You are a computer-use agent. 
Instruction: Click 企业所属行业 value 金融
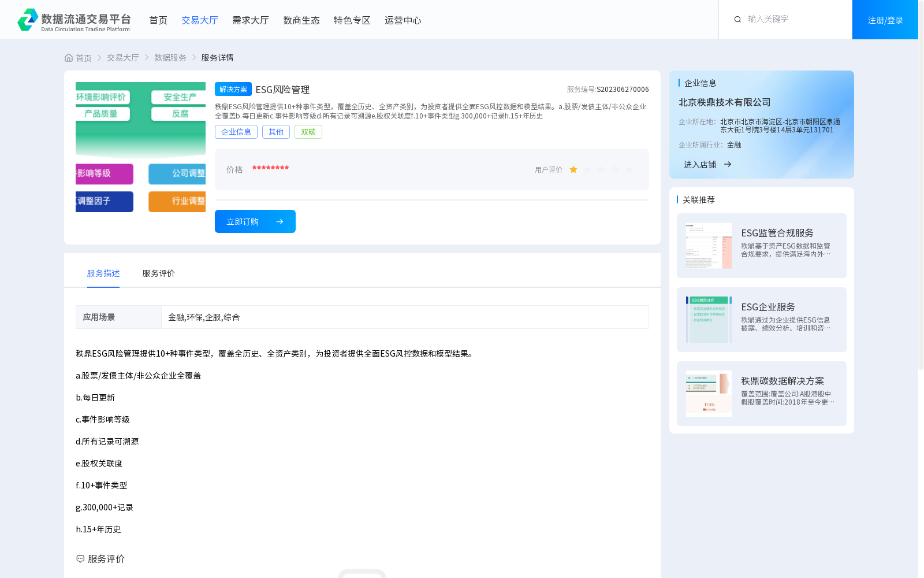[734, 145]
